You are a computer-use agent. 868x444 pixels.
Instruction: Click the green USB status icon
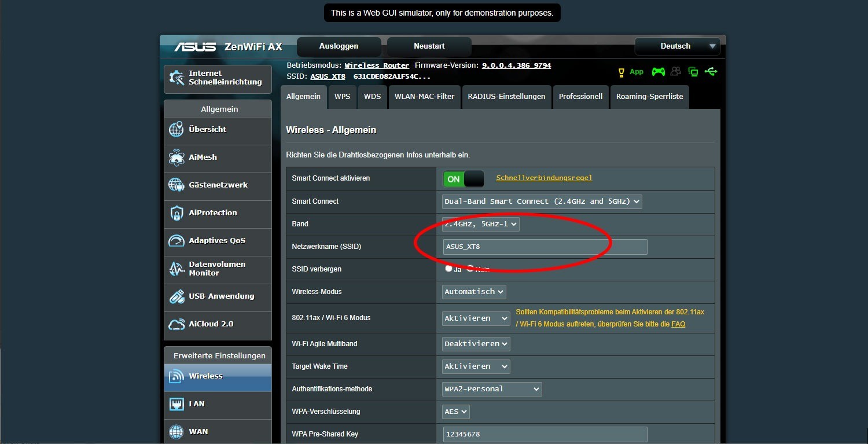pyautogui.click(x=711, y=72)
